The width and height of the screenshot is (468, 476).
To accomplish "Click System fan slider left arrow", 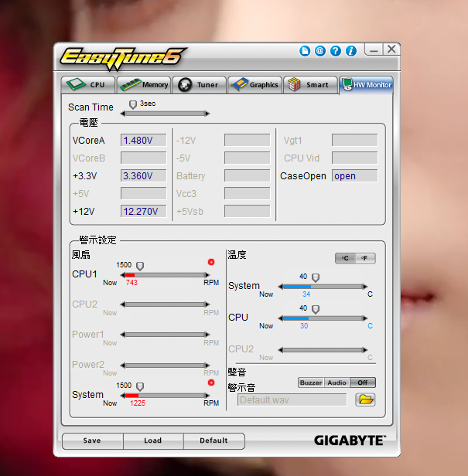I will click(122, 396).
